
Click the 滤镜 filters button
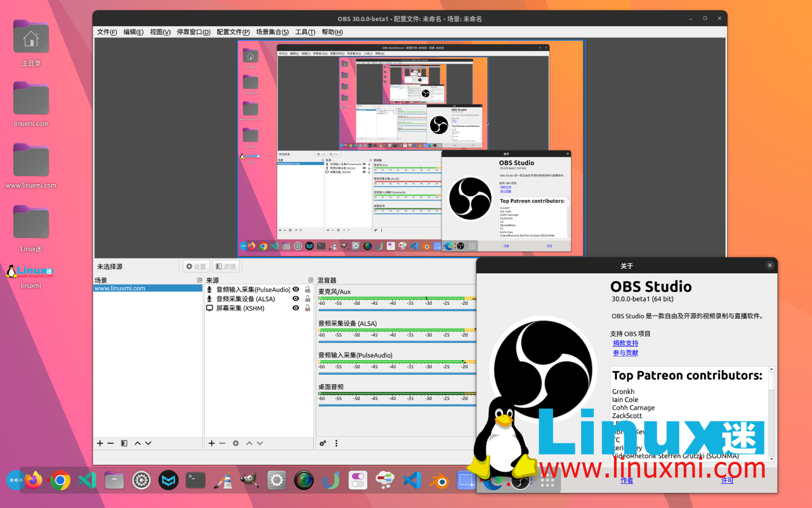pos(226,267)
